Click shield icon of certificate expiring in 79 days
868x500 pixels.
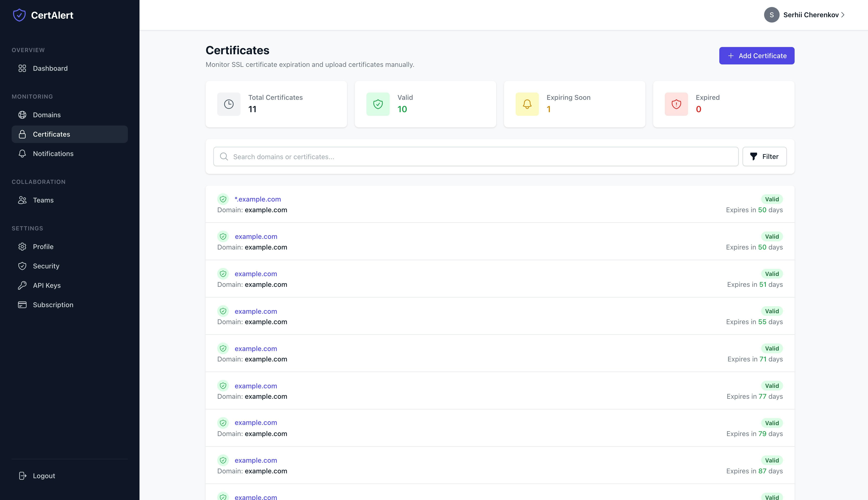pos(223,423)
